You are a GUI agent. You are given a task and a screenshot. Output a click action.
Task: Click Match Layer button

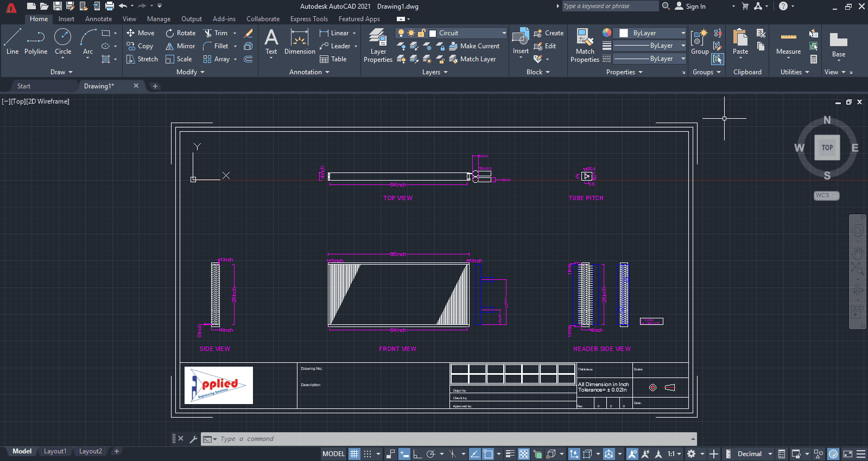point(472,59)
